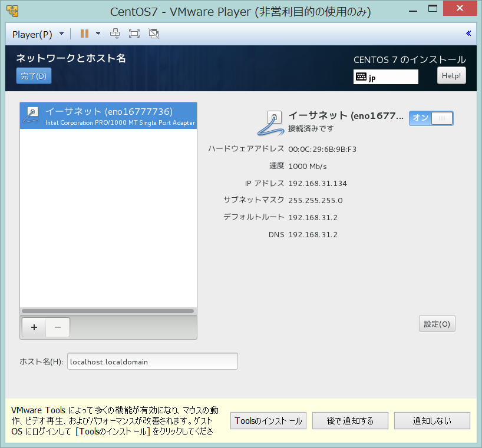The image size is (482, 448).
Task: Enter full screen using the expand toolbar icon
Action: [134, 34]
